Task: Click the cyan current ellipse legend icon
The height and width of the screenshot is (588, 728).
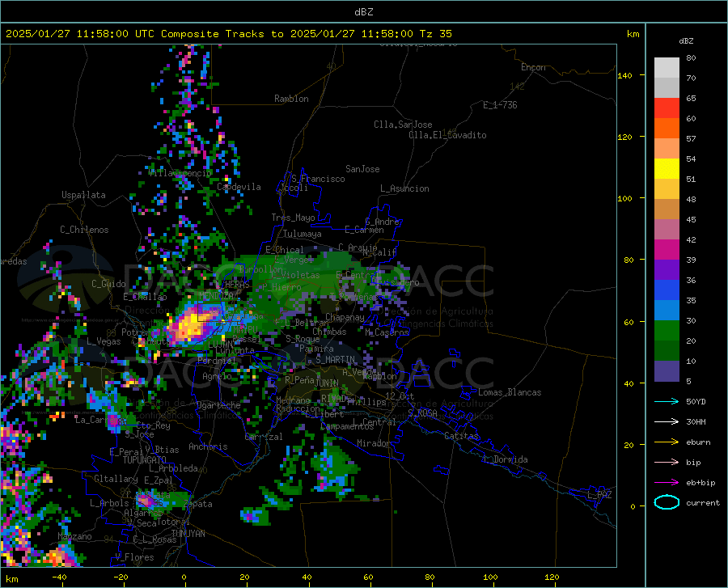Action: [x=667, y=502]
